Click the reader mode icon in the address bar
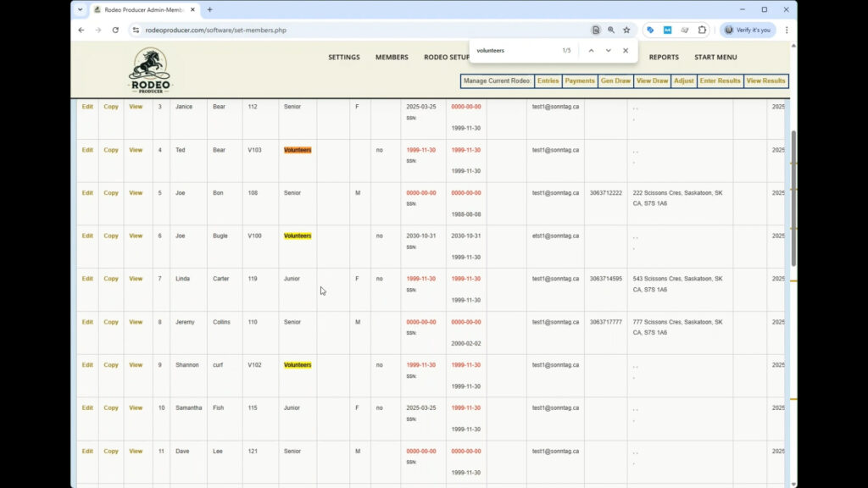The height and width of the screenshot is (488, 868). (x=598, y=30)
